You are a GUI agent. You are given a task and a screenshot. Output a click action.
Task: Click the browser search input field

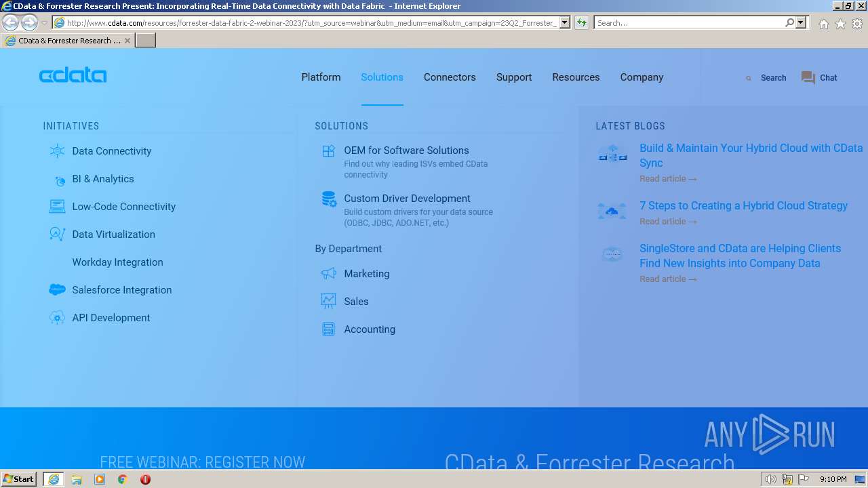coord(689,23)
